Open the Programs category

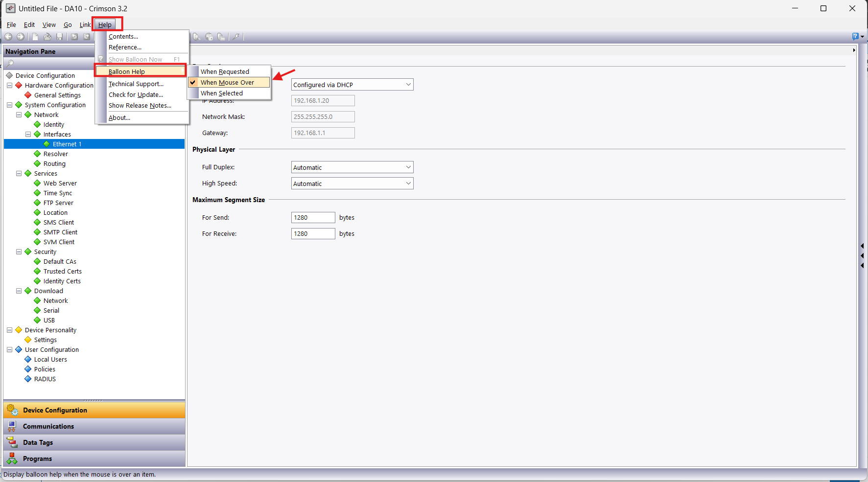pyautogui.click(x=37, y=459)
